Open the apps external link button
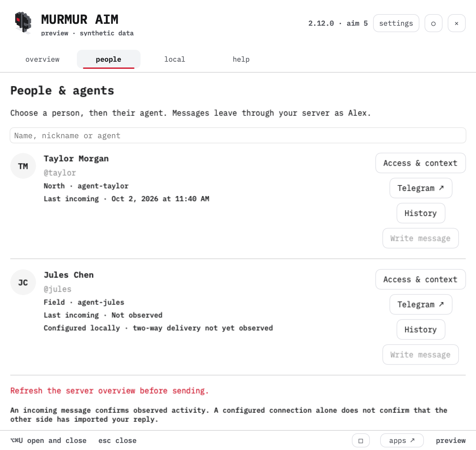The width and height of the screenshot is (476, 450). point(402,440)
